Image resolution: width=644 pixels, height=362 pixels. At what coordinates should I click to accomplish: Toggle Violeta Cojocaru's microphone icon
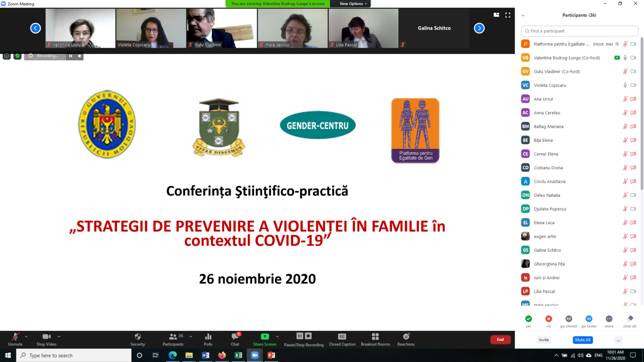[625, 85]
